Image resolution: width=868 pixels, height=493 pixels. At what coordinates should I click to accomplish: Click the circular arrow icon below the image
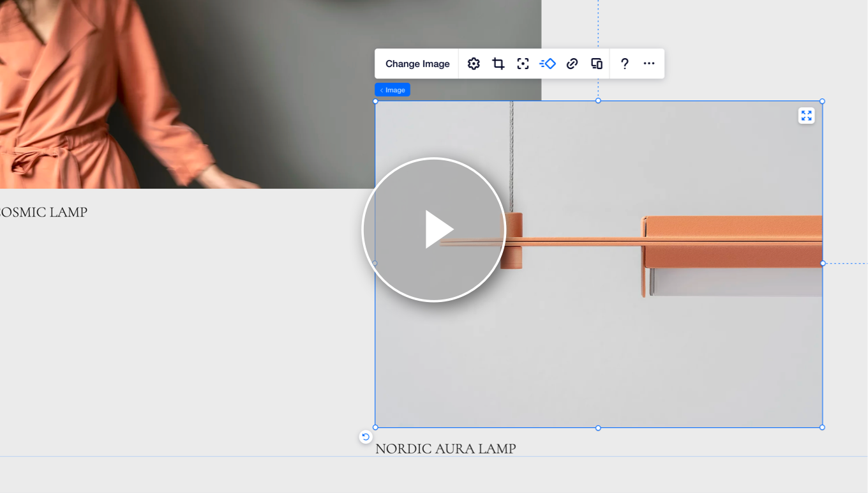[x=366, y=437]
